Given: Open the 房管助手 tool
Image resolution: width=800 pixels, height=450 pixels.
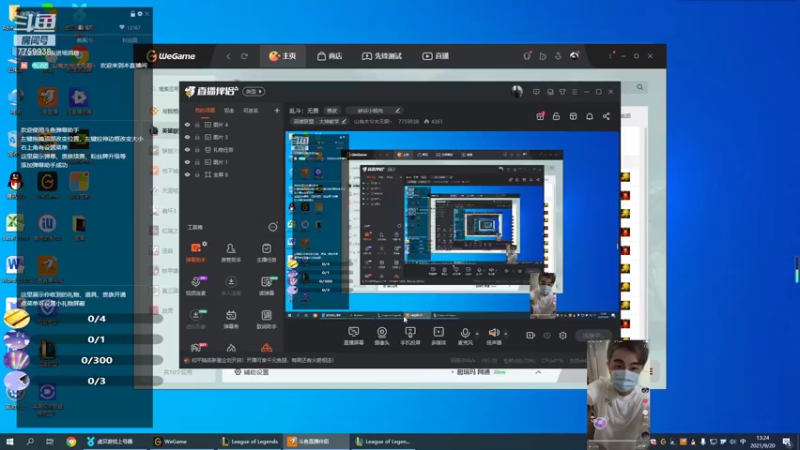Looking at the screenshot, I should pyautogui.click(x=231, y=253).
